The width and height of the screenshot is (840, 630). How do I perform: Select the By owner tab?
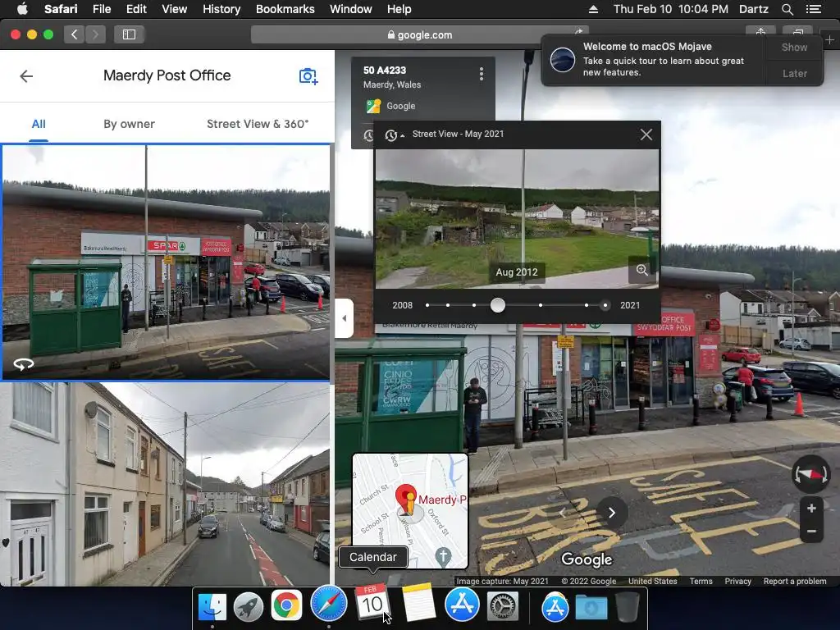click(x=129, y=125)
